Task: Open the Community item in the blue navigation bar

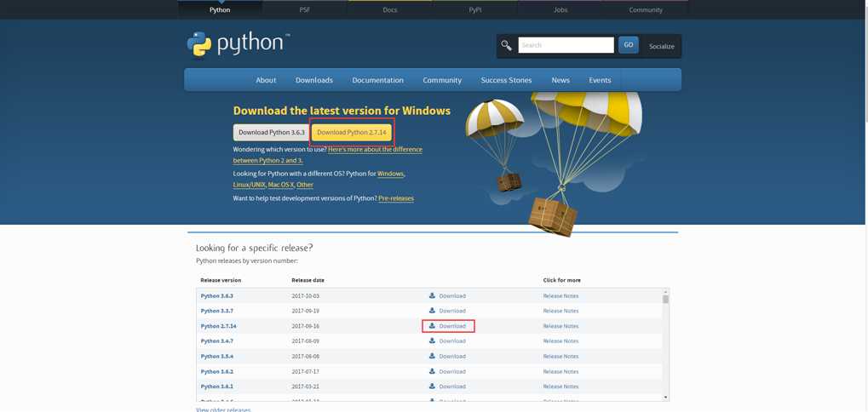Action: pyautogui.click(x=442, y=80)
